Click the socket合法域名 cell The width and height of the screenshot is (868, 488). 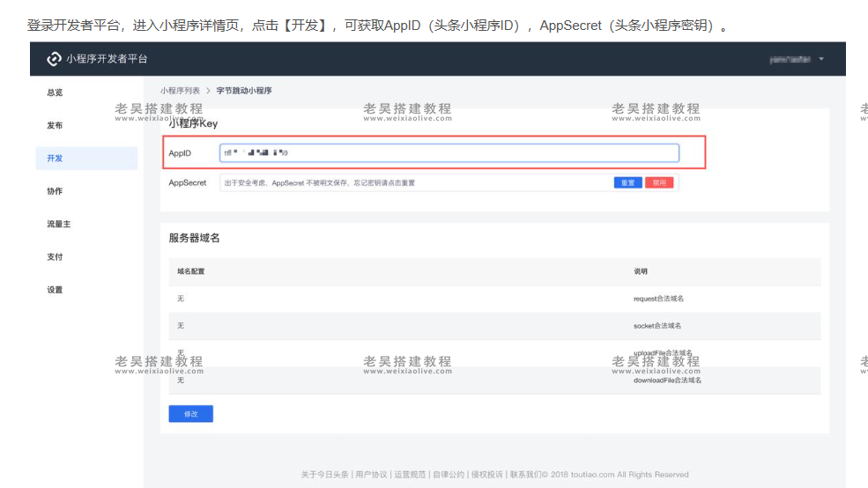pyautogui.click(x=657, y=325)
